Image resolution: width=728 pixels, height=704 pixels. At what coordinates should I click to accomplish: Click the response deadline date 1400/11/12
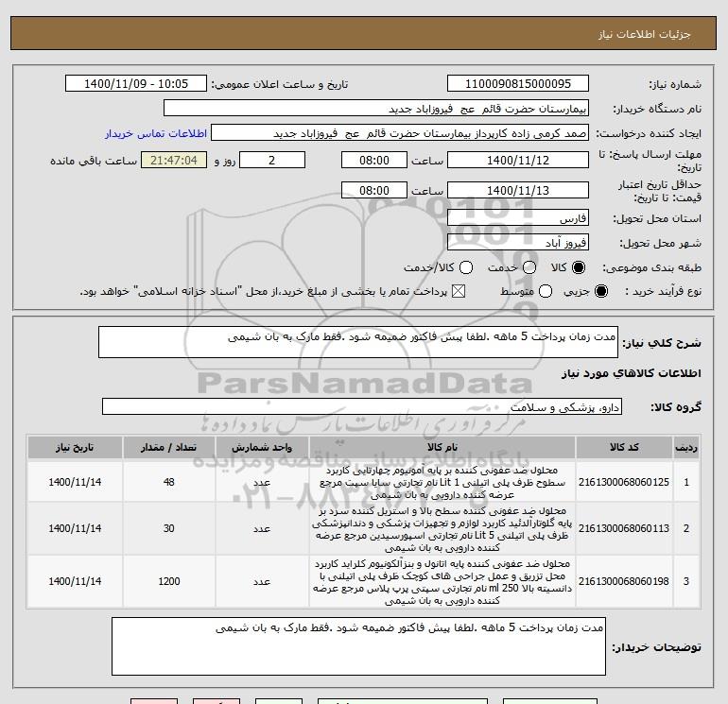518,160
